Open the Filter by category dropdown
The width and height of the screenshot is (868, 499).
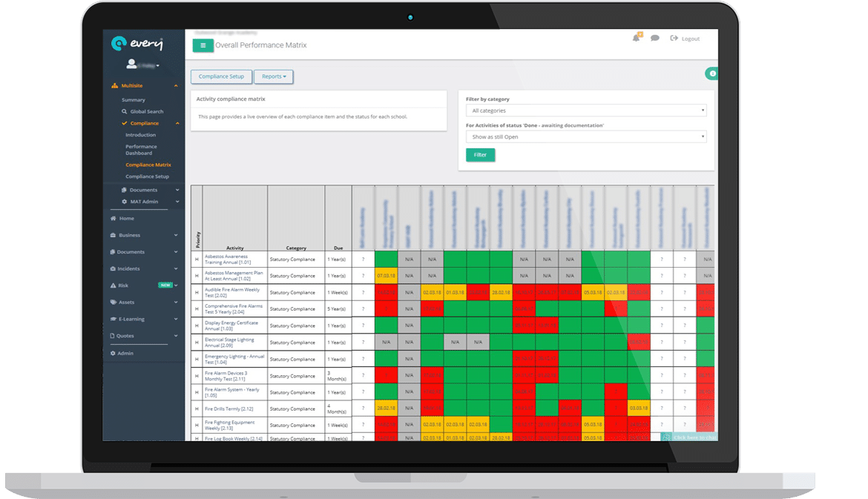coord(585,110)
